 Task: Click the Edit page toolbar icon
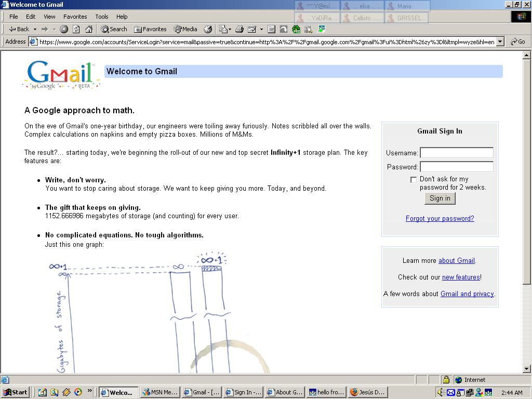point(252,29)
